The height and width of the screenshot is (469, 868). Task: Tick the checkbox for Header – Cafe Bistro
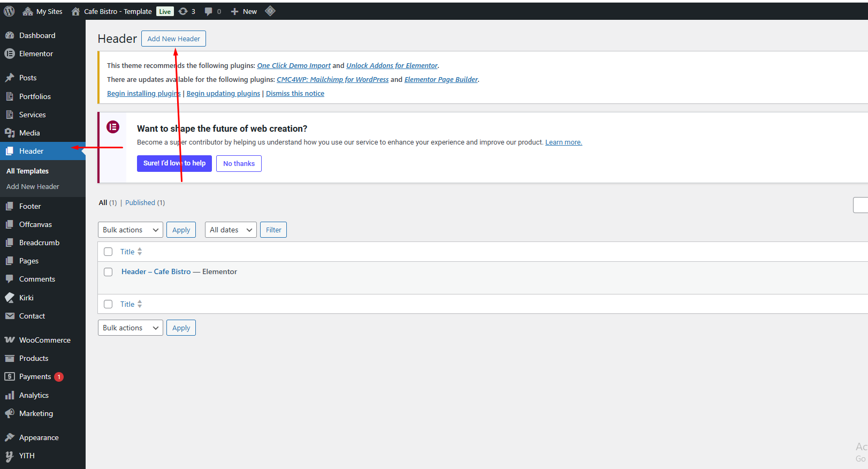tap(108, 272)
